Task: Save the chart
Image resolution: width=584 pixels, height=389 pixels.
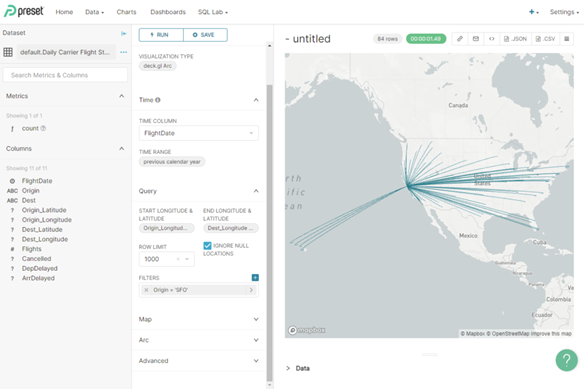Action: tap(205, 35)
